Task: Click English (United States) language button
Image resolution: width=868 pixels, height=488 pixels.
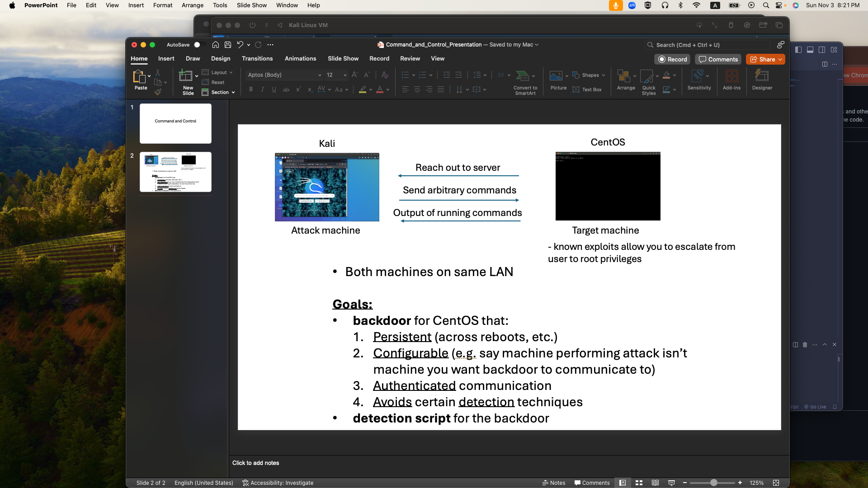Action: click(x=204, y=483)
